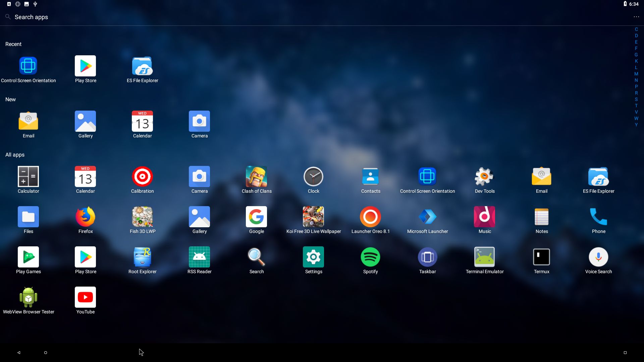This screenshot has height=362, width=644.
Task: Jump to letter G in index
Action: (x=636, y=55)
